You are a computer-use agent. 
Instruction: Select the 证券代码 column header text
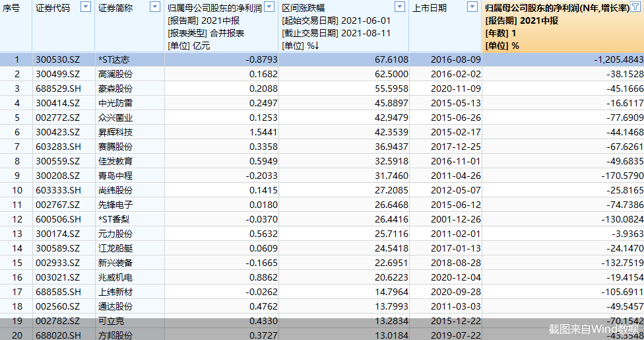(53, 8)
